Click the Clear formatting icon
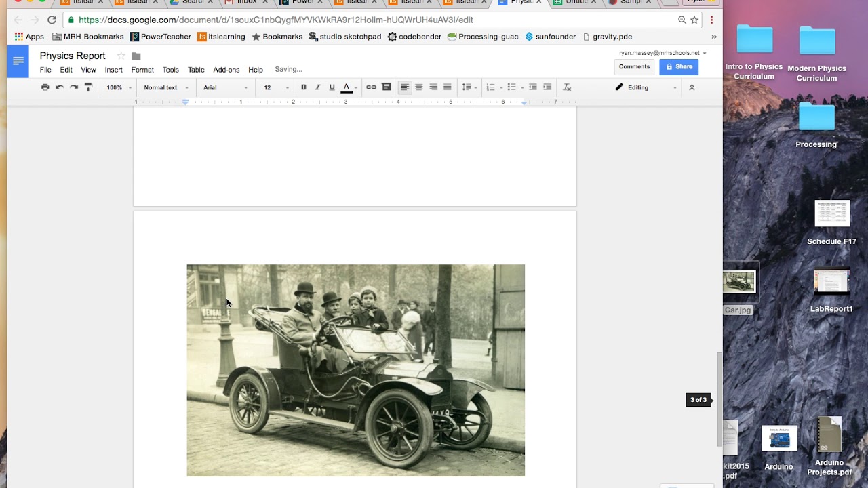Image resolution: width=868 pixels, height=488 pixels. coord(567,87)
